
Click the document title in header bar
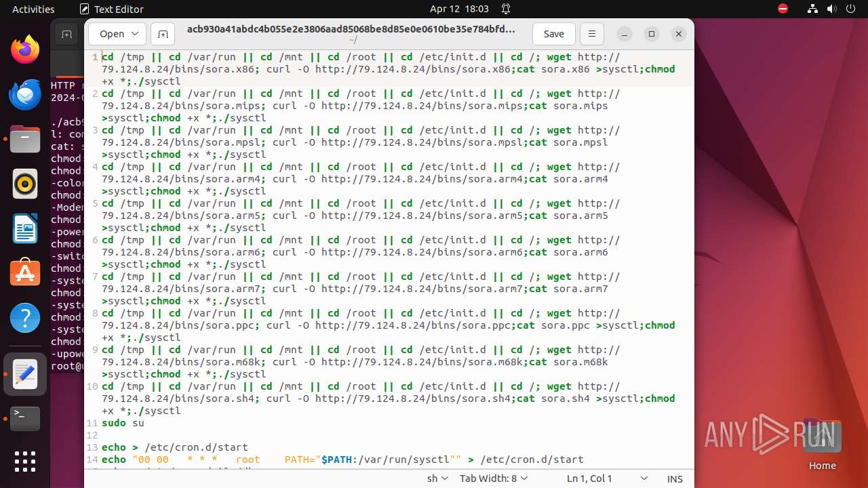351,29
